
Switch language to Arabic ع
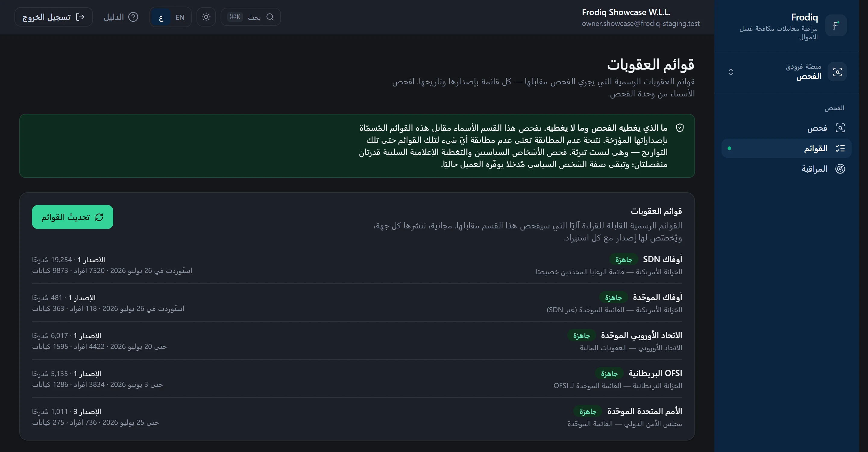(161, 17)
